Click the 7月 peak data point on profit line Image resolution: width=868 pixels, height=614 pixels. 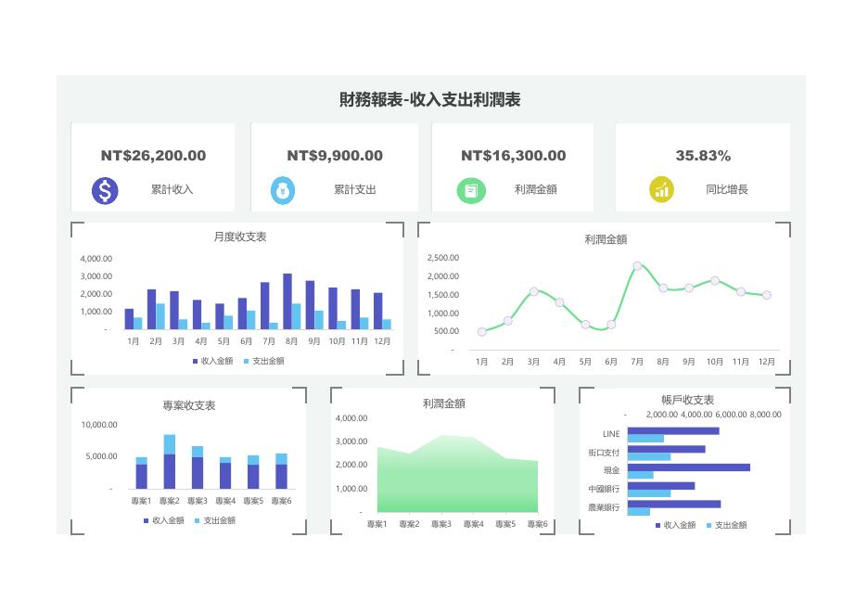[x=637, y=266]
